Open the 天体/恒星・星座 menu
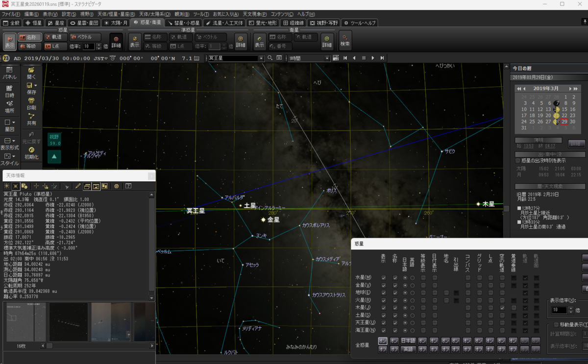Viewport: 588px width, 364px height. pyautogui.click(x=117, y=14)
